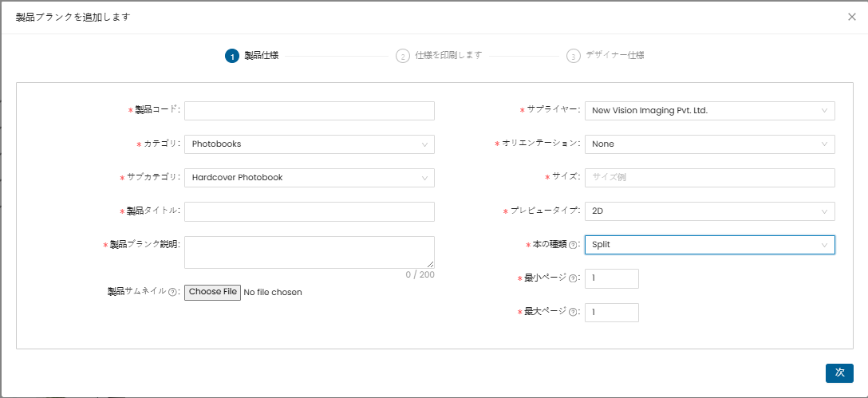The image size is (868, 398).
Task: Focus the サイズ input field
Action: click(709, 178)
